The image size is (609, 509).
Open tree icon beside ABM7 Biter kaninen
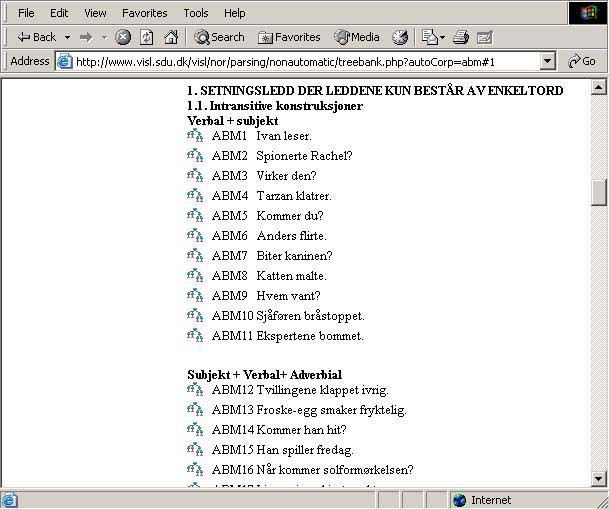click(x=195, y=255)
